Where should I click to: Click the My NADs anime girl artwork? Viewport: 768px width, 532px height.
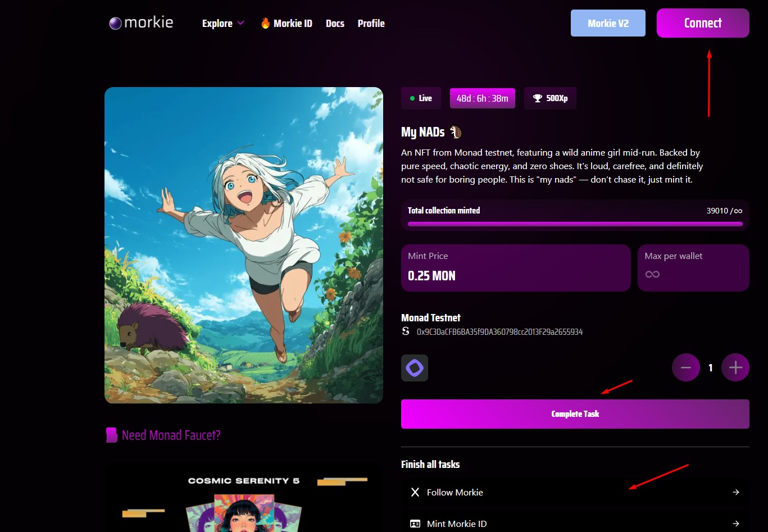coord(244,245)
